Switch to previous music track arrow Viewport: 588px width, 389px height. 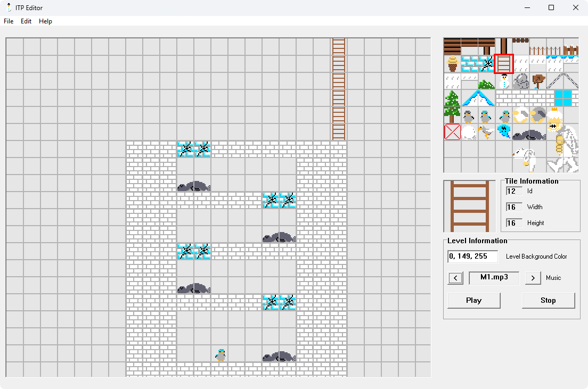[x=455, y=278]
